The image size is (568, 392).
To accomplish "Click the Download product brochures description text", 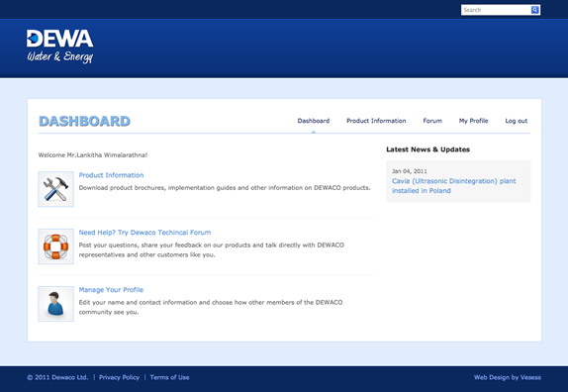I will click(225, 188).
